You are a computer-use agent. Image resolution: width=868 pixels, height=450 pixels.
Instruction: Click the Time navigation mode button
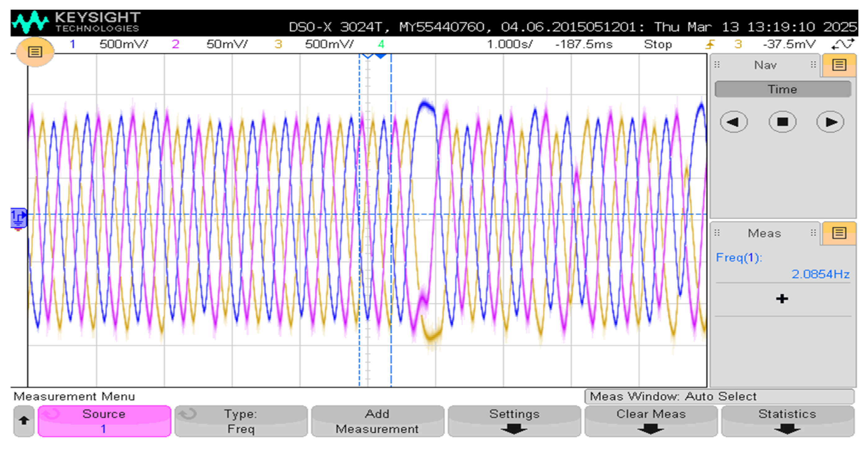coord(782,89)
